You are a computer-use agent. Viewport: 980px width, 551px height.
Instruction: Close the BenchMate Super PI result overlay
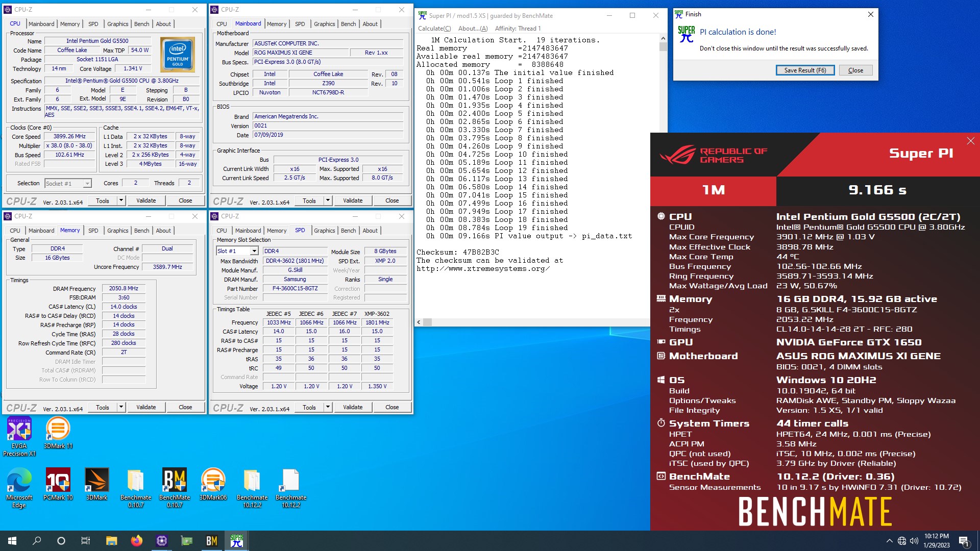click(970, 141)
